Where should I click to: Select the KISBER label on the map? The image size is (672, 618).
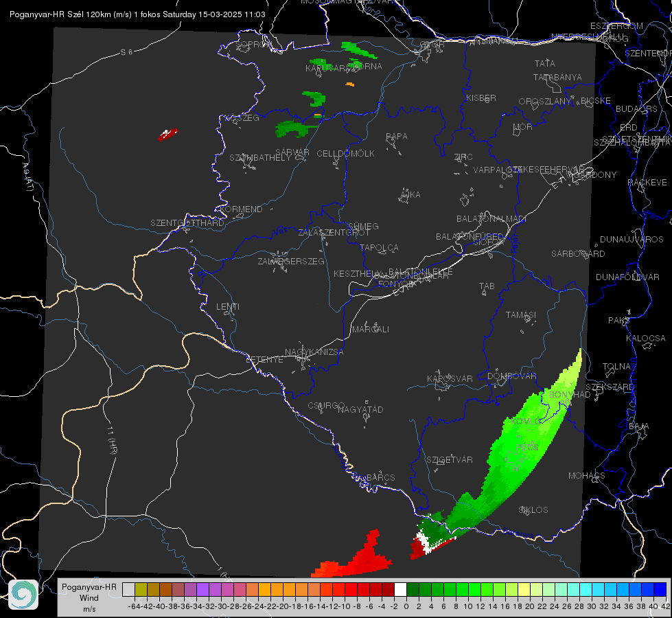tap(481, 98)
